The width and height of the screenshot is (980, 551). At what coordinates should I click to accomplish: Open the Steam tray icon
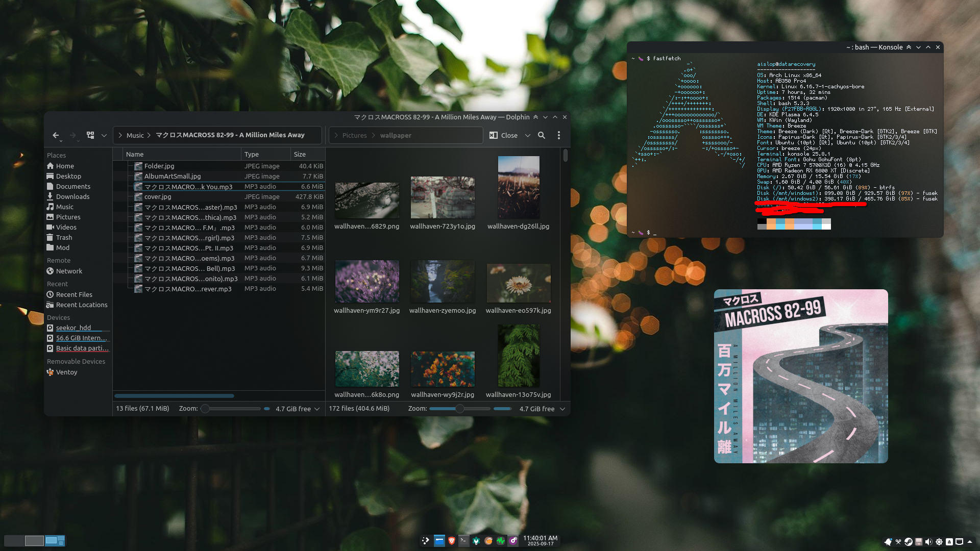click(909, 542)
